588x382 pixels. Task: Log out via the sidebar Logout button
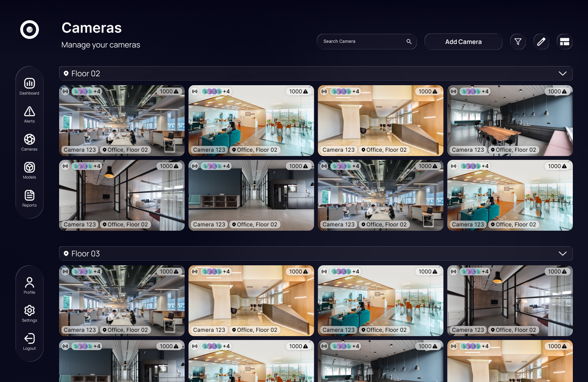pyautogui.click(x=29, y=339)
